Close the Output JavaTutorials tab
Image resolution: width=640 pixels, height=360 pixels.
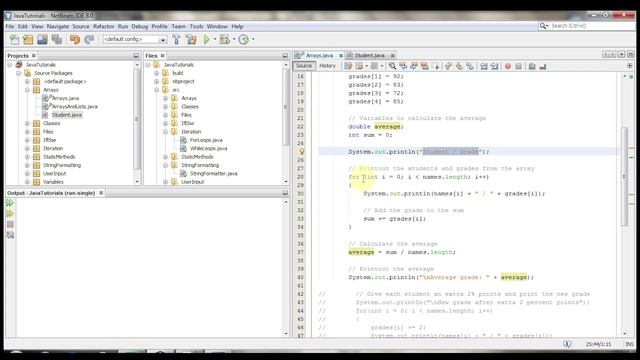click(x=101, y=193)
